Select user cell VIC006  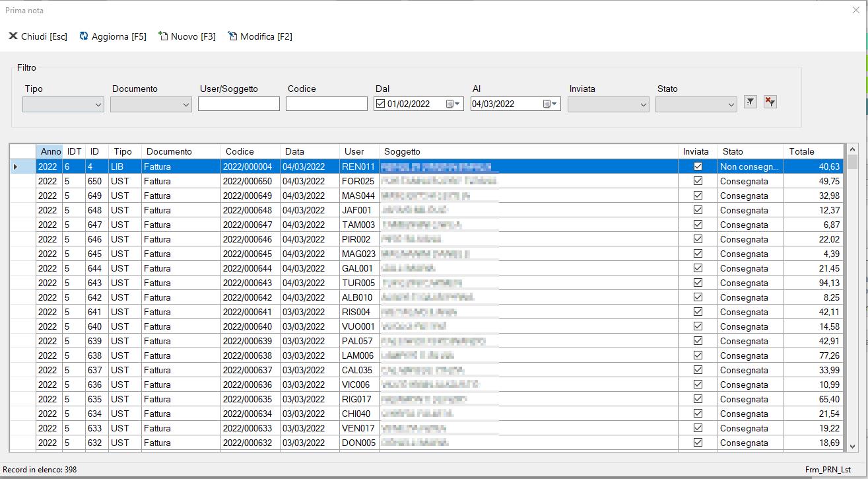click(x=359, y=385)
